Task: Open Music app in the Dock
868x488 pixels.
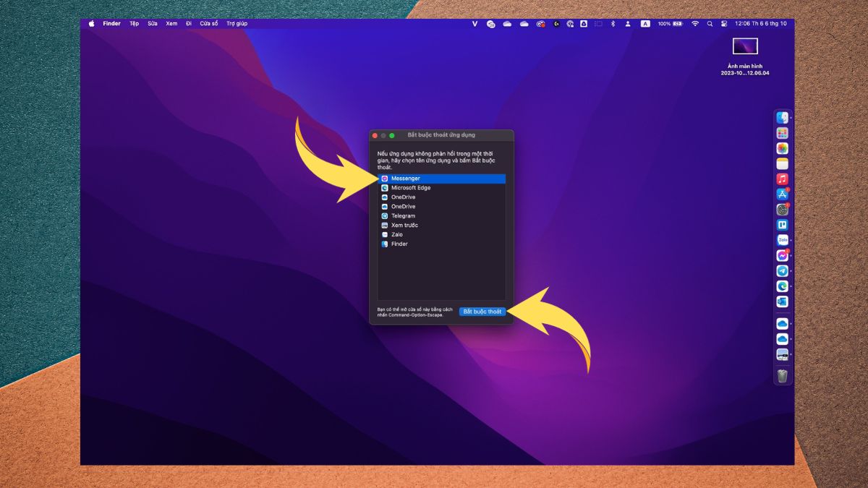Action: tap(782, 179)
